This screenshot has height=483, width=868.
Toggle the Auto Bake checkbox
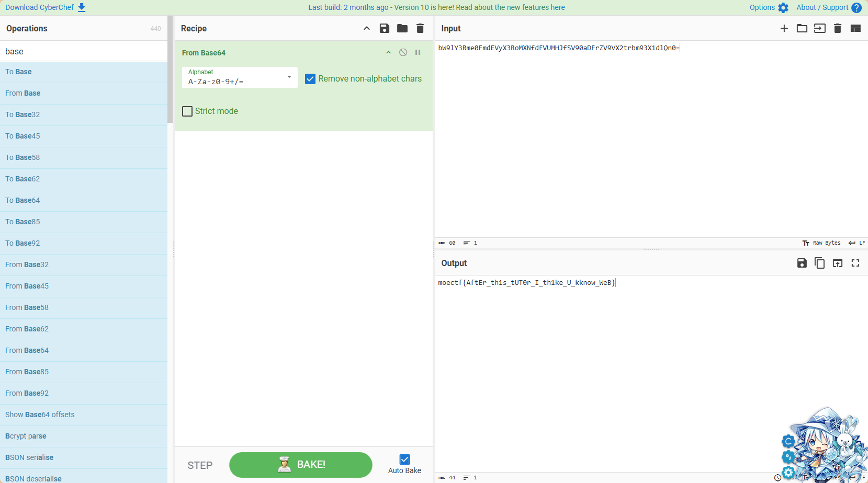[404, 459]
